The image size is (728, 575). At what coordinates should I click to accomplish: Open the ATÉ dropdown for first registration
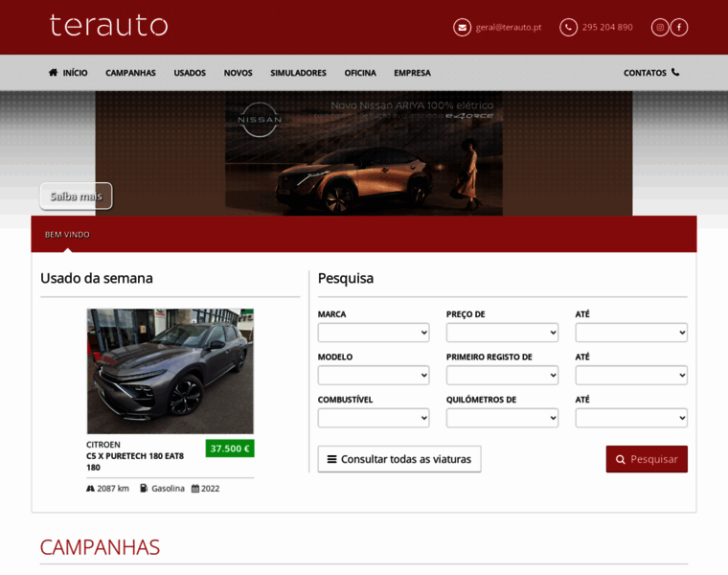coord(631,376)
